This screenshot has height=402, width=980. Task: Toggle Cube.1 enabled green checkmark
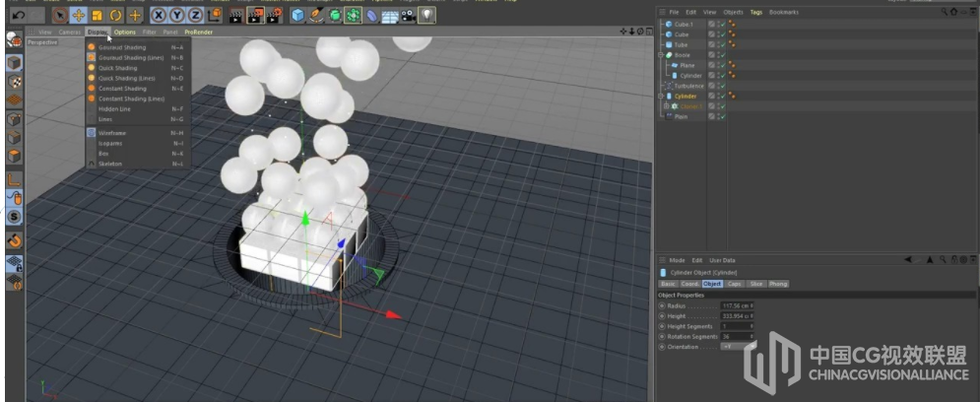[x=723, y=25]
